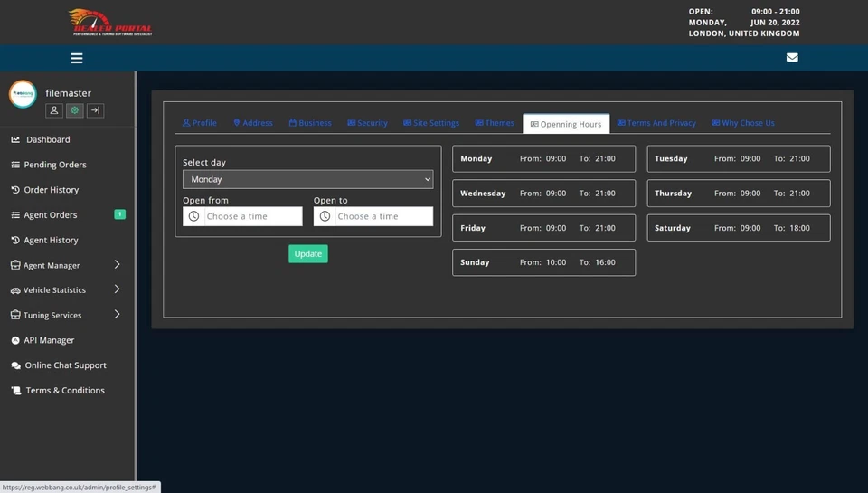View Agent Orders
Image resolution: width=868 pixels, height=493 pixels.
point(51,215)
